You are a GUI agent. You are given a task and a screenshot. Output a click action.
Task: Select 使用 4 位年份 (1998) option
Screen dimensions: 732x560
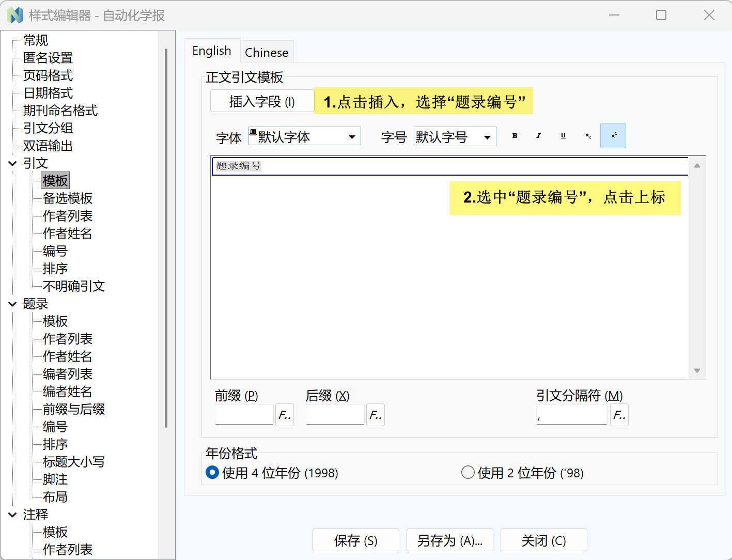coord(212,472)
